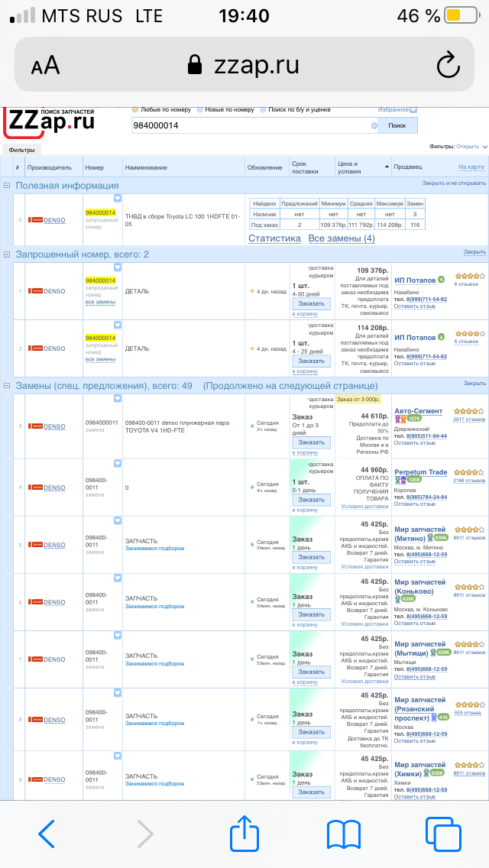Click the Производитель column header
489x868 pixels.
point(50,167)
